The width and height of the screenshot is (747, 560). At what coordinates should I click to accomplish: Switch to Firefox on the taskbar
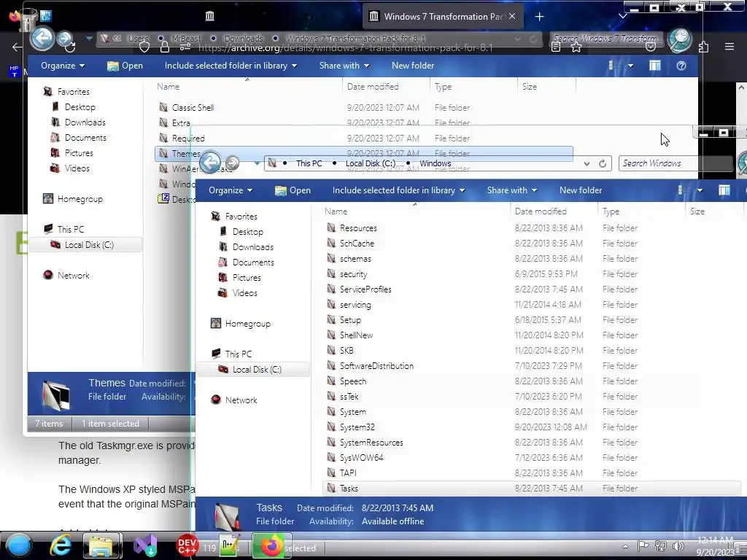pos(271,545)
